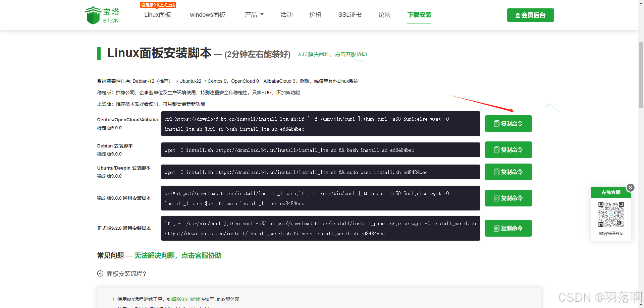Click the Ubuntu sudo bash command code box
The width and height of the screenshot is (644, 308).
(320, 172)
